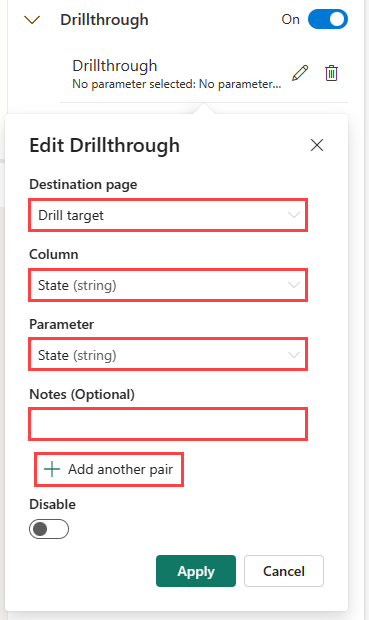Cancel editing the drillthrough
Image resolution: width=369 pixels, height=620 pixels.
(x=284, y=571)
